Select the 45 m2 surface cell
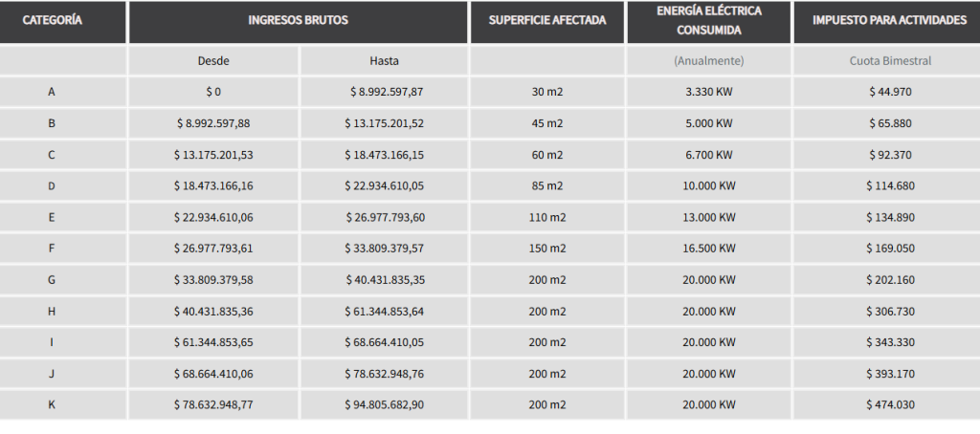980x434 pixels. (x=547, y=123)
